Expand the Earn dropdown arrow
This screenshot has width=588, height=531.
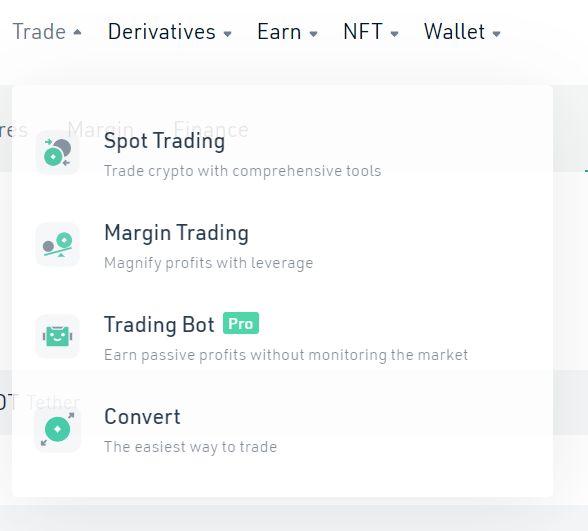pyautogui.click(x=314, y=34)
